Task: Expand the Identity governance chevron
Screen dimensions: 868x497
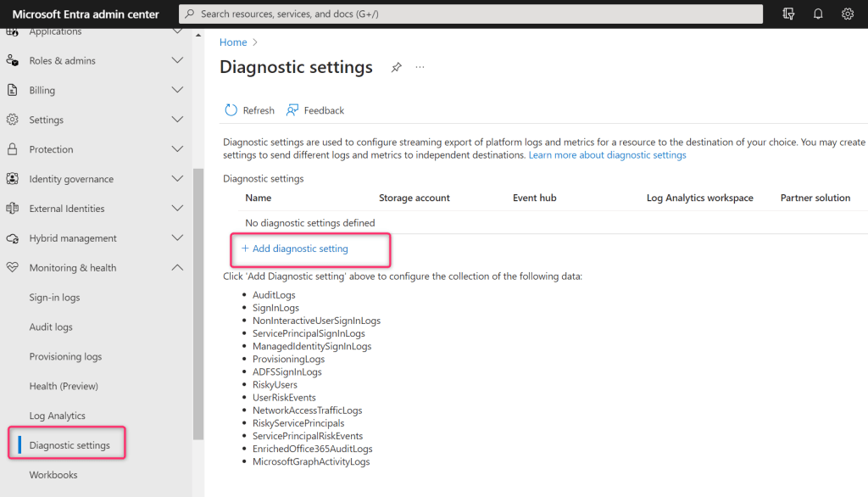Action: click(x=177, y=179)
